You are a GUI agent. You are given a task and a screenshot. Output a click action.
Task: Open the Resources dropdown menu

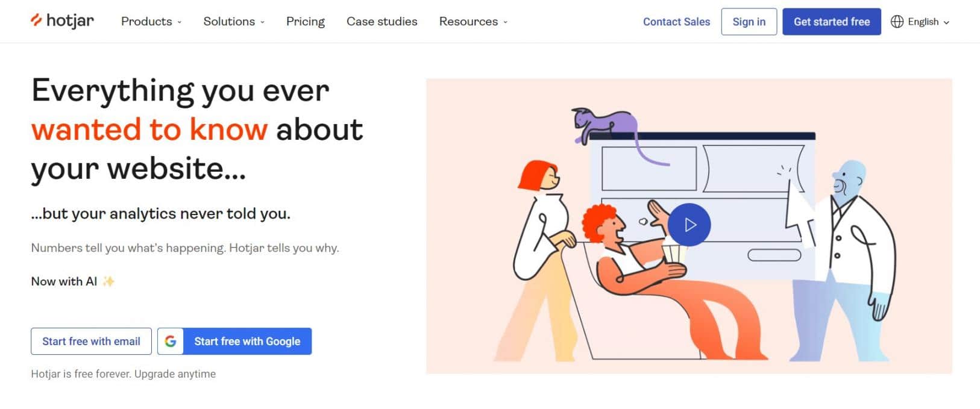[473, 22]
